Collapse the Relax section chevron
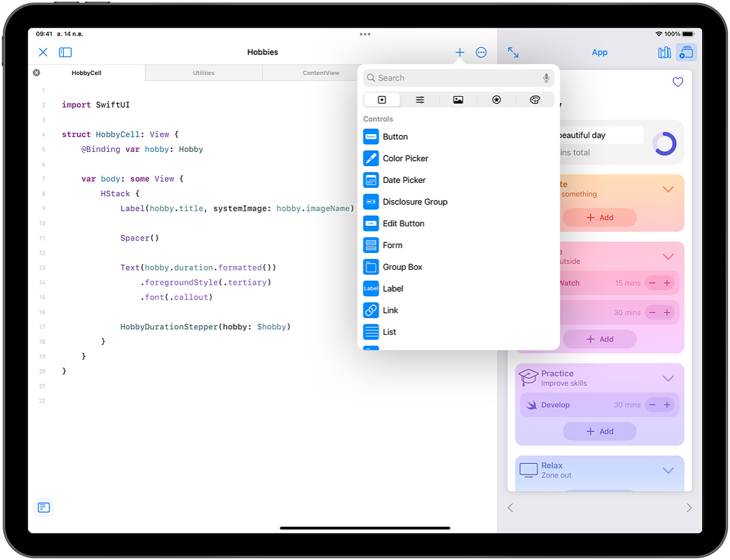Viewport: 730px width, 560px height. pyautogui.click(x=668, y=470)
